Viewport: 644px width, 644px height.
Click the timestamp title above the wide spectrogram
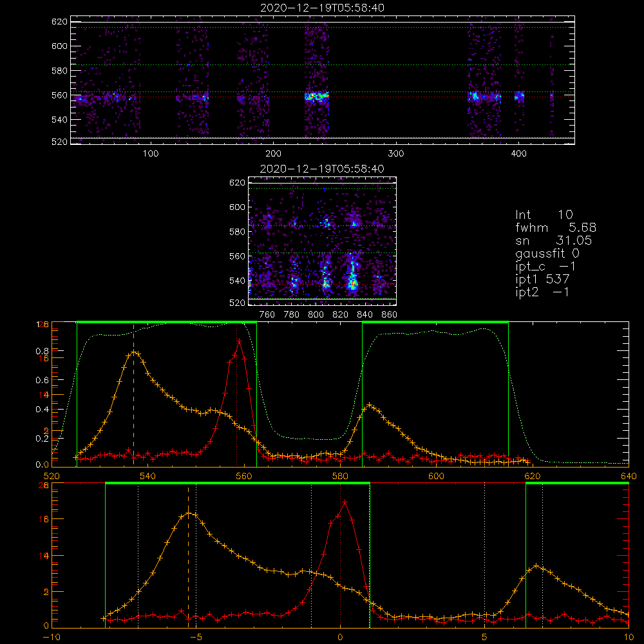pyautogui.click(x=323, y=8)
